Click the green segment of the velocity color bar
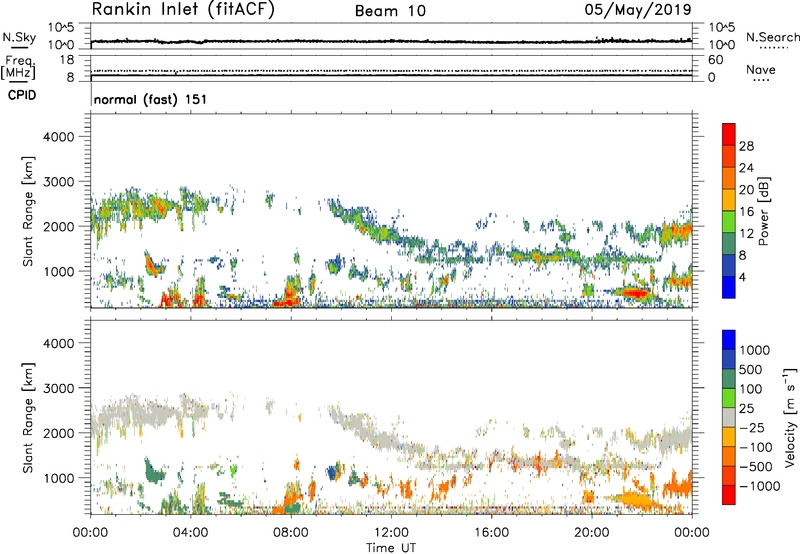The image size is (800, 554). tap(729, 398)
